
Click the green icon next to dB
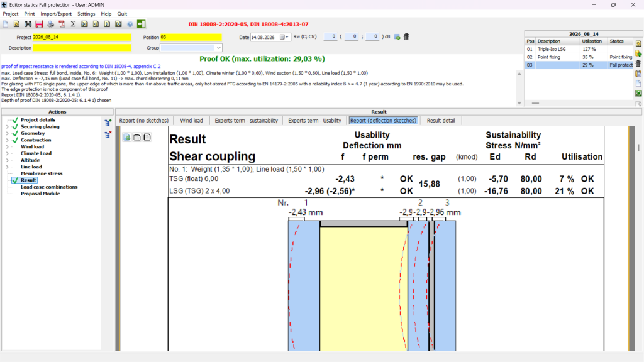click(397, 37)
